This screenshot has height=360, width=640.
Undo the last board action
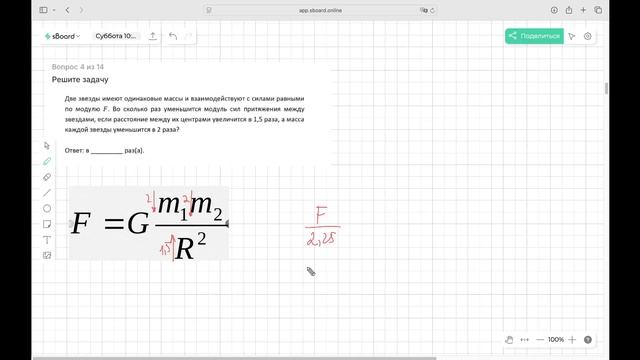click(x=173, y=36)
